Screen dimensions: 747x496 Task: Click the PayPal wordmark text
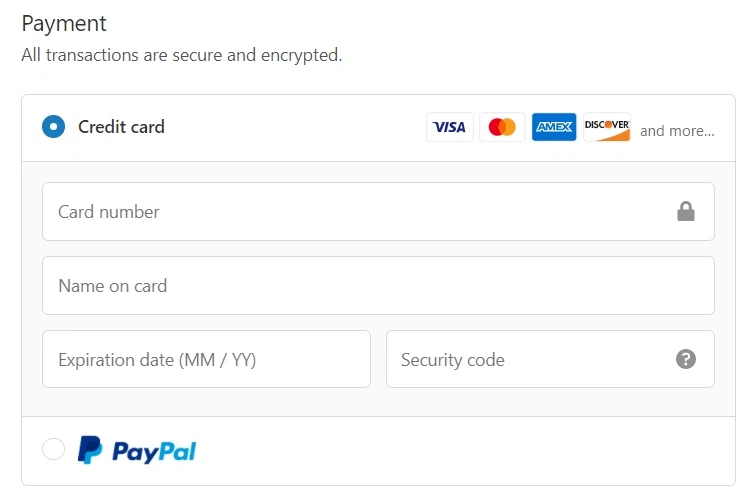pos(154,451)
